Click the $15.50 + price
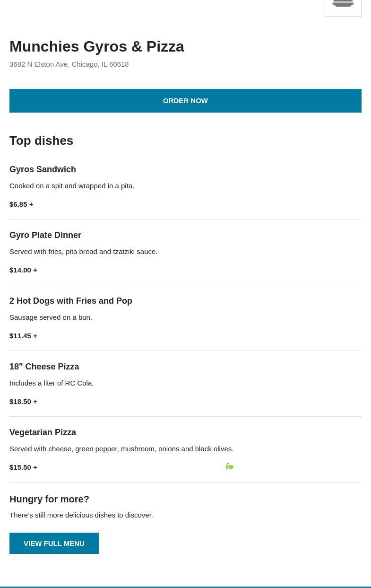 tap(23, 467)
